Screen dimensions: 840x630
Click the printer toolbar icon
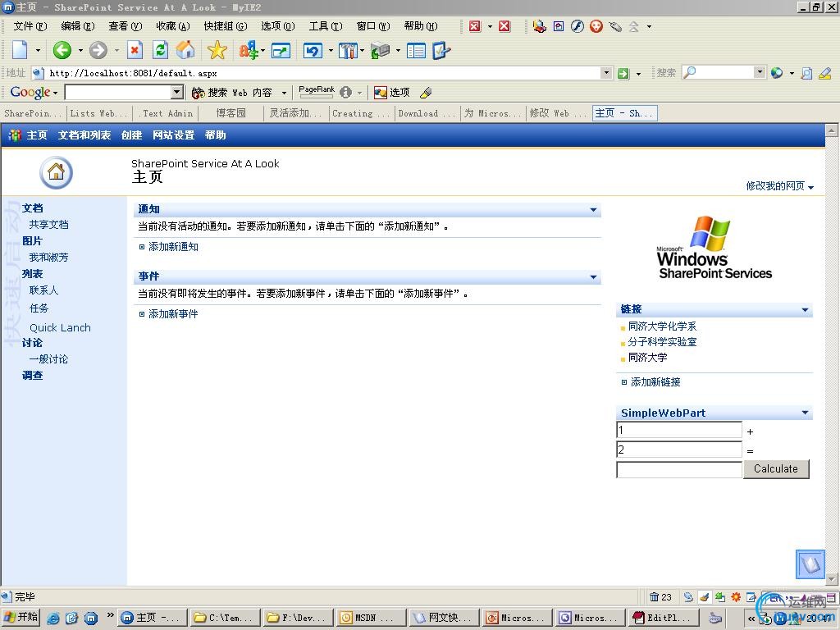381,50
